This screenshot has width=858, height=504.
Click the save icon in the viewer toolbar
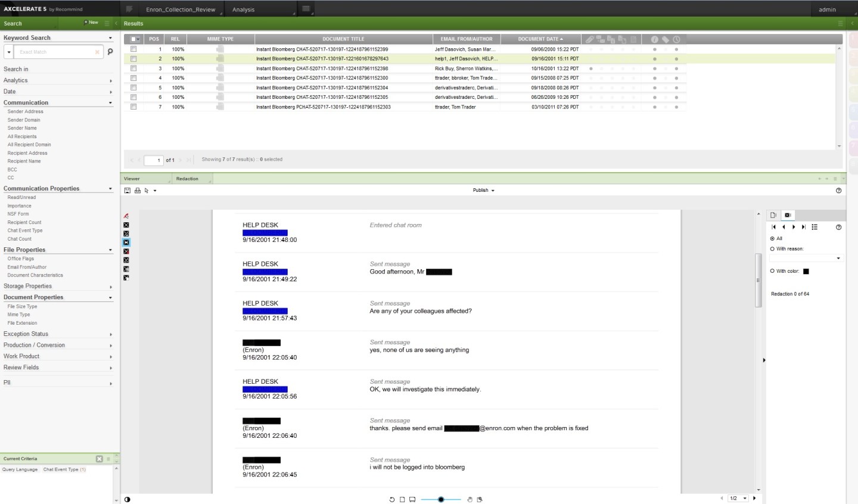(127, 191)
